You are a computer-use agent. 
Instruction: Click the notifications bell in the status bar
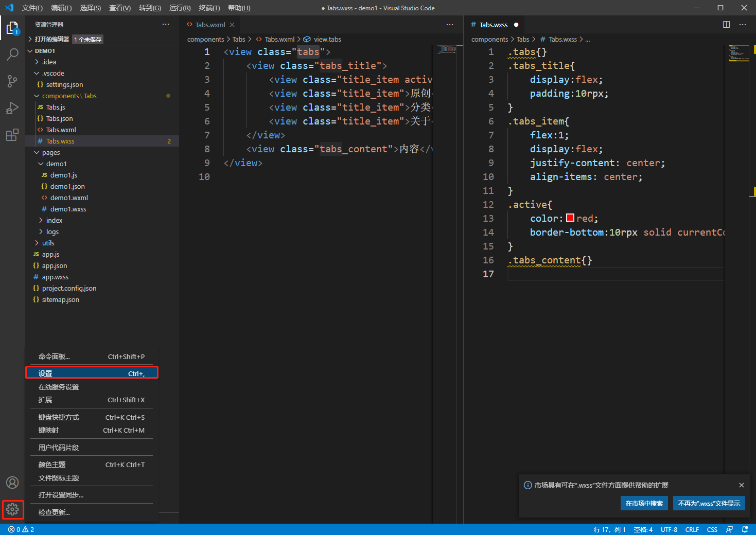click(744, 529)
